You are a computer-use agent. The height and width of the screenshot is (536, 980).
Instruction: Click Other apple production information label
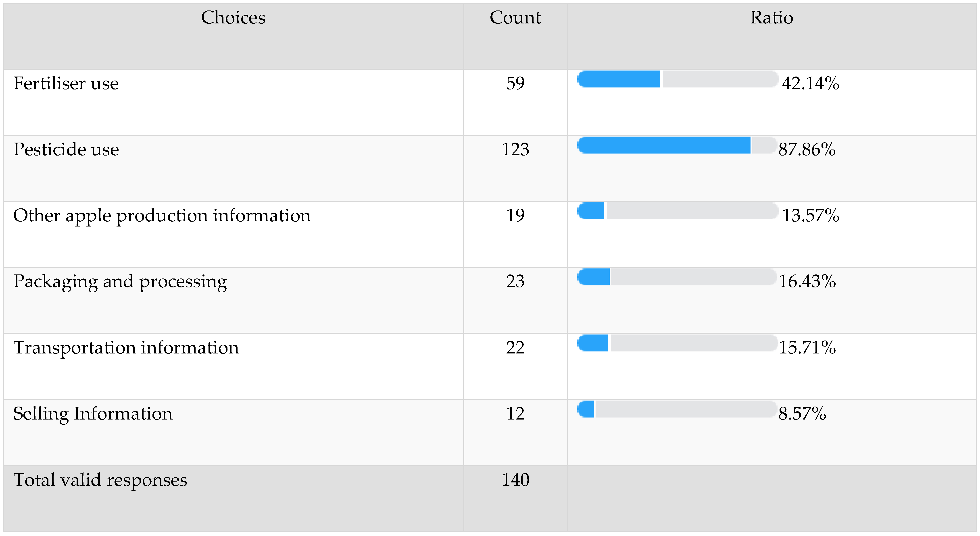(162, 215)
